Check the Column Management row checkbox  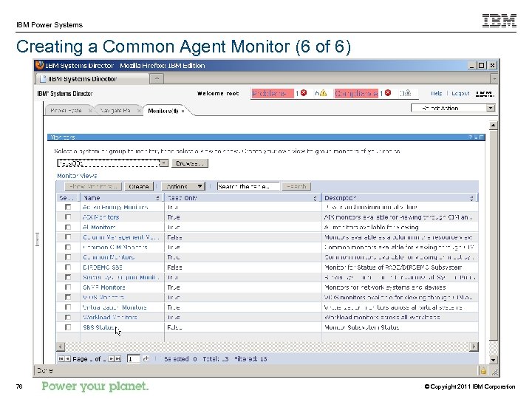pos(68,237)
